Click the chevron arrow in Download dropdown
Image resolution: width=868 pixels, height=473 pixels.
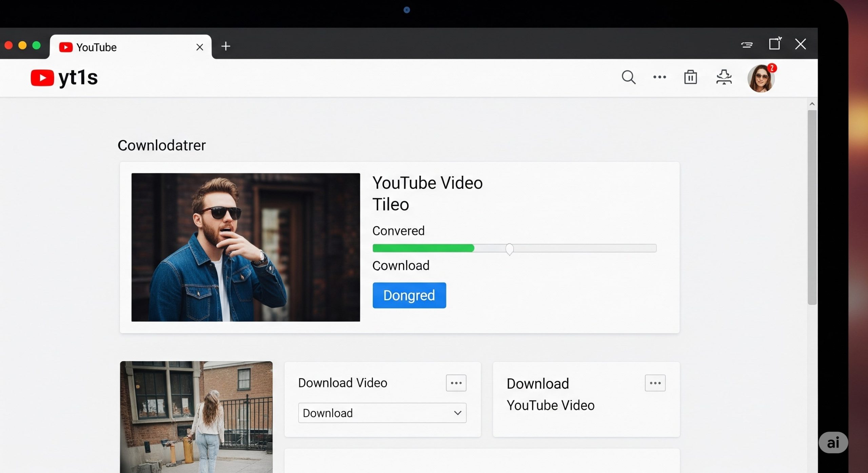(x=458, y=413)
